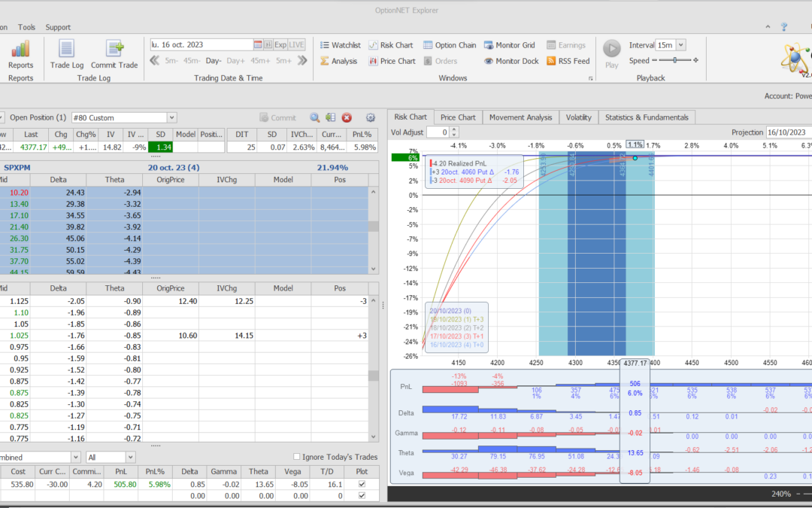This screenshot has width=812, height=508.
Task: Expand the #80 Custom position dropdown
Action: point(171,118)
